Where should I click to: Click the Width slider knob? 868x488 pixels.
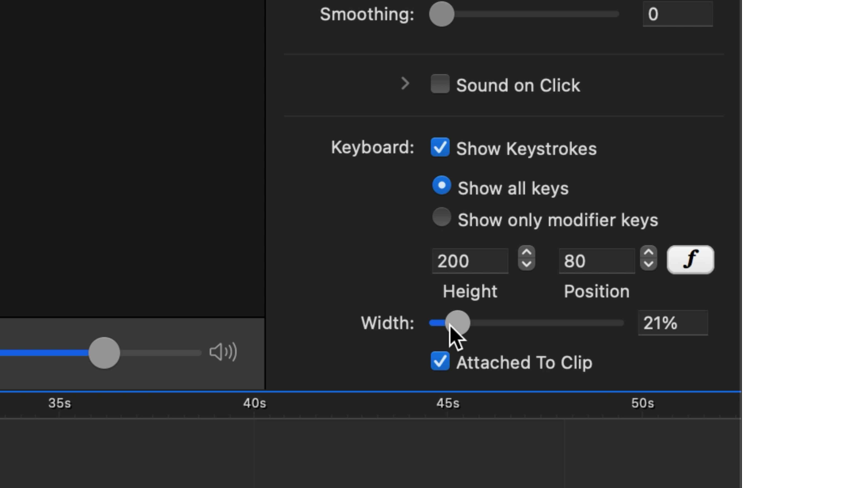point(458,323)
